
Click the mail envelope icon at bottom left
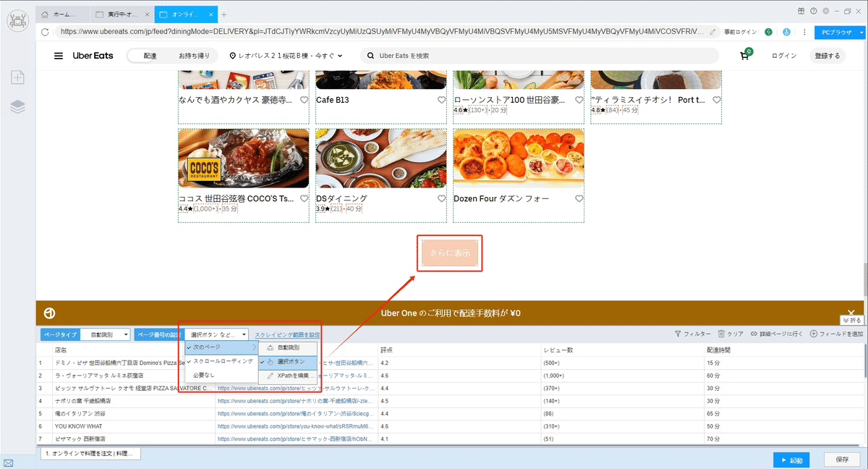coord(8,462)
